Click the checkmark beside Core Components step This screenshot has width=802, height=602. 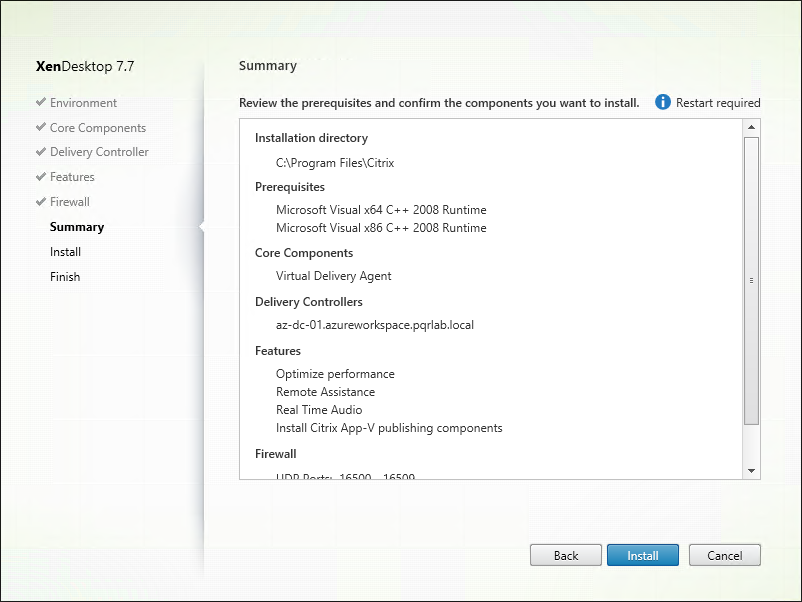[x=41, y=127]
